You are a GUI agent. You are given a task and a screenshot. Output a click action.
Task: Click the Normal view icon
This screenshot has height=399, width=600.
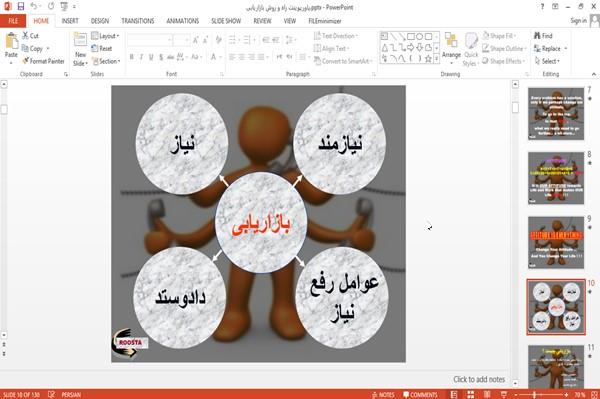(454, 394)
